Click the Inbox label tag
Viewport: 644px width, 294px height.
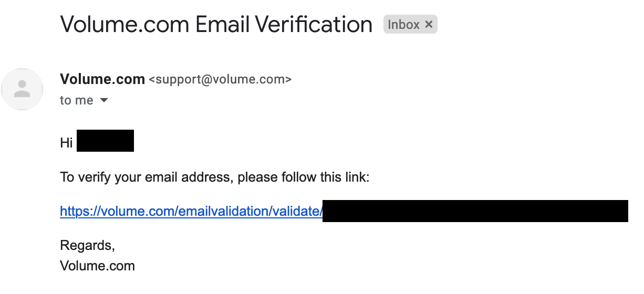pyautogui.click(x=403, y=25)
